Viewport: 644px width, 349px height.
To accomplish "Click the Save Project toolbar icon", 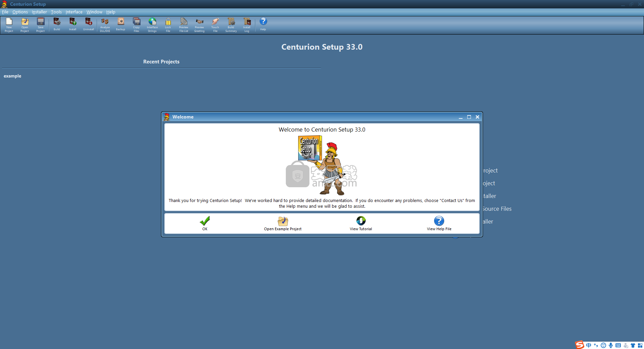I will tap(41, 25).
